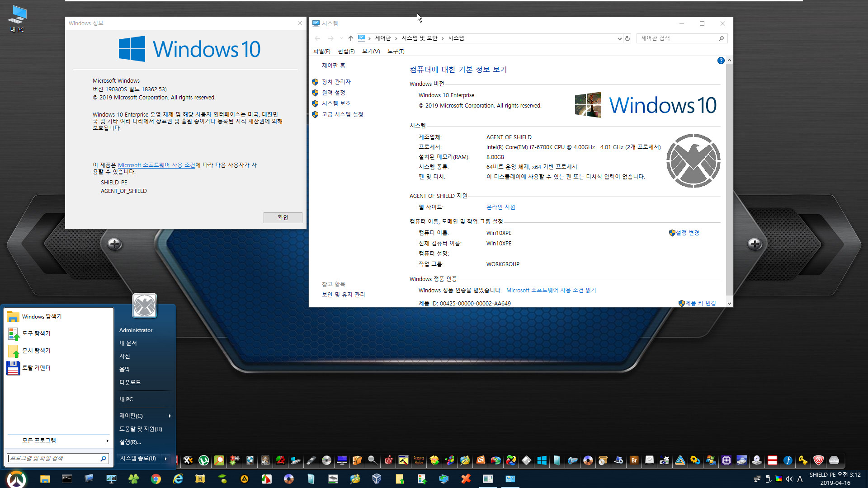This screenshot has height=488, width=868.
Task: Open the uTorrent icon in the dock bar
Action: pos(203,460)
